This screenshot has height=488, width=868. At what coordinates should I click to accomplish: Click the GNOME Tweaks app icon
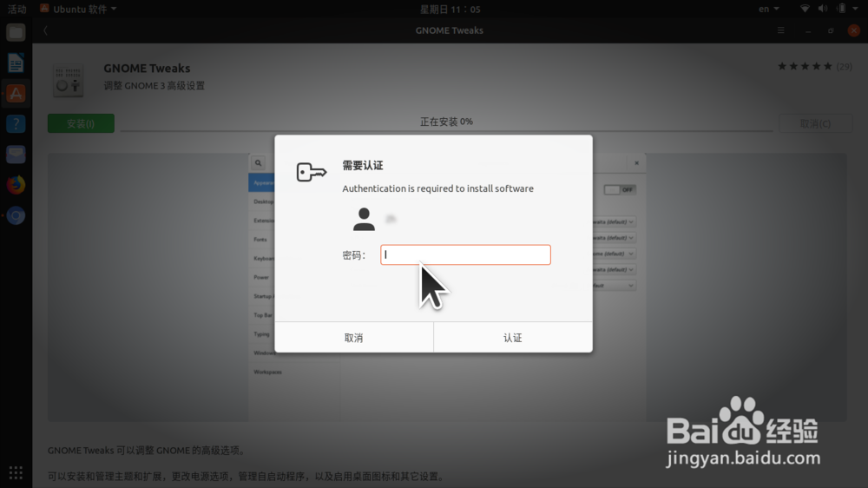[x=69, y=80]
